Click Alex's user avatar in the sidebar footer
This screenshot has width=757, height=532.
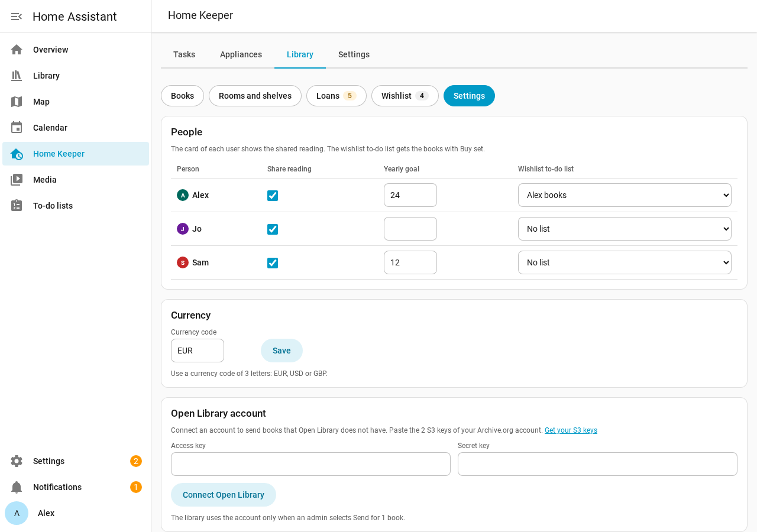(17, 513)
